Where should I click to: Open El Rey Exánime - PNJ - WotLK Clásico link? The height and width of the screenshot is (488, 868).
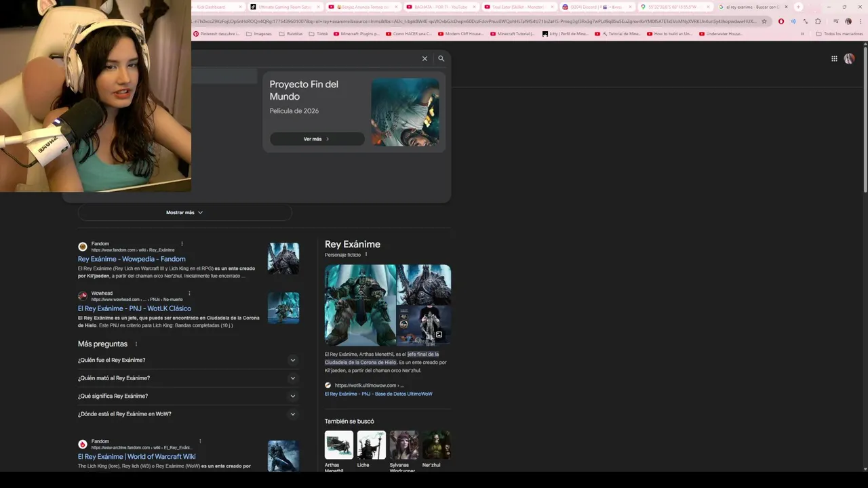click(134, 308)
